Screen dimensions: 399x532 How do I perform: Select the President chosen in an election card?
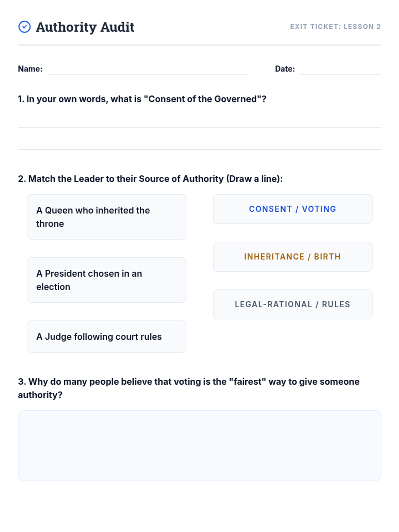[x=106, y=280]
